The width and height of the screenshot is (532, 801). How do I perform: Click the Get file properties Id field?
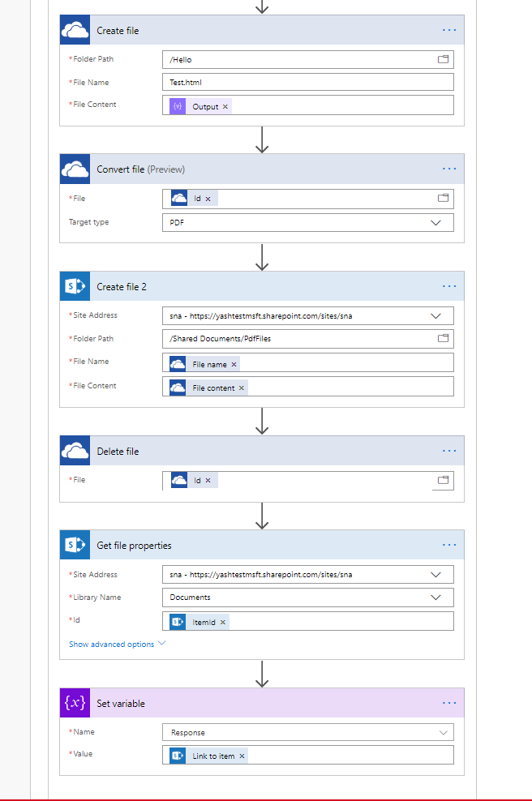(x=308, y=621)
